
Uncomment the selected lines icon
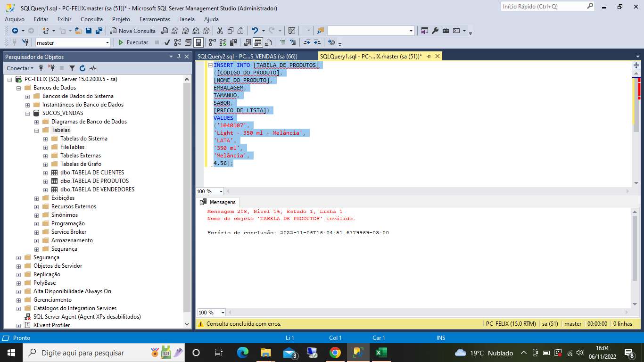click(293, 42)
